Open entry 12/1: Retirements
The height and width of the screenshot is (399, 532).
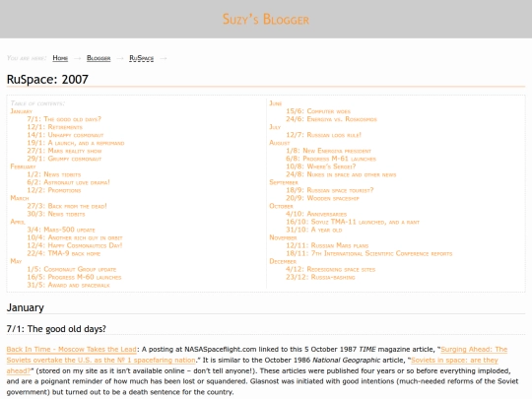coord(54,127)
